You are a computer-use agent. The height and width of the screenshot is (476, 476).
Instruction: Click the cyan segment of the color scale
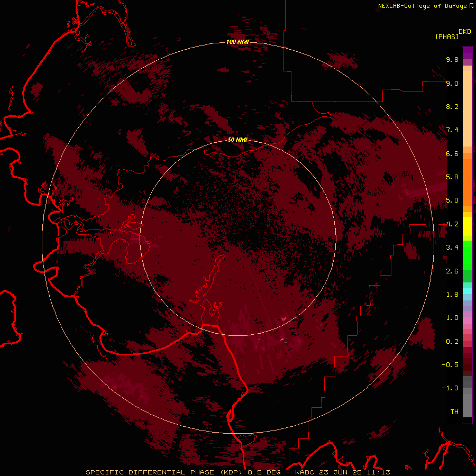pos(467,291)
